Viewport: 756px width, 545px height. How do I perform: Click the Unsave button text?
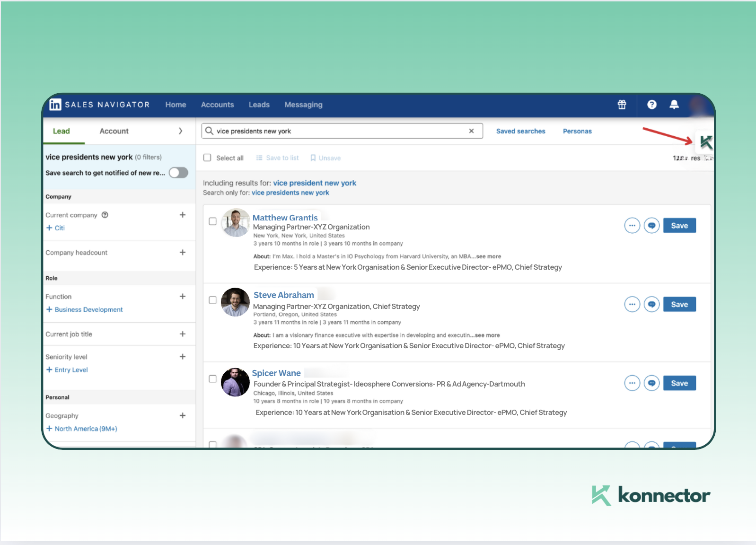point(330,158)
